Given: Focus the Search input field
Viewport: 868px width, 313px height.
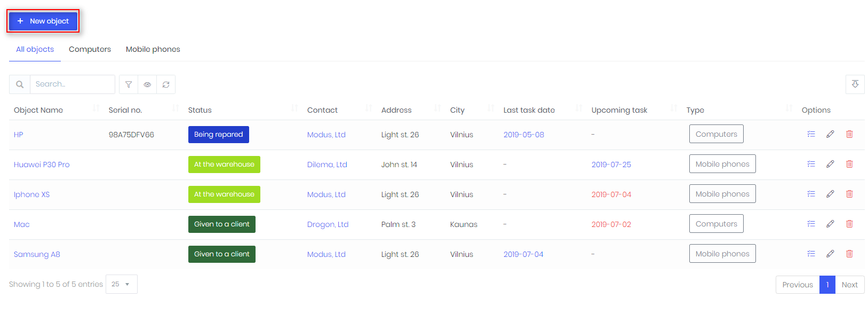Looking at the screenshot, I should [x=72, y=84].
